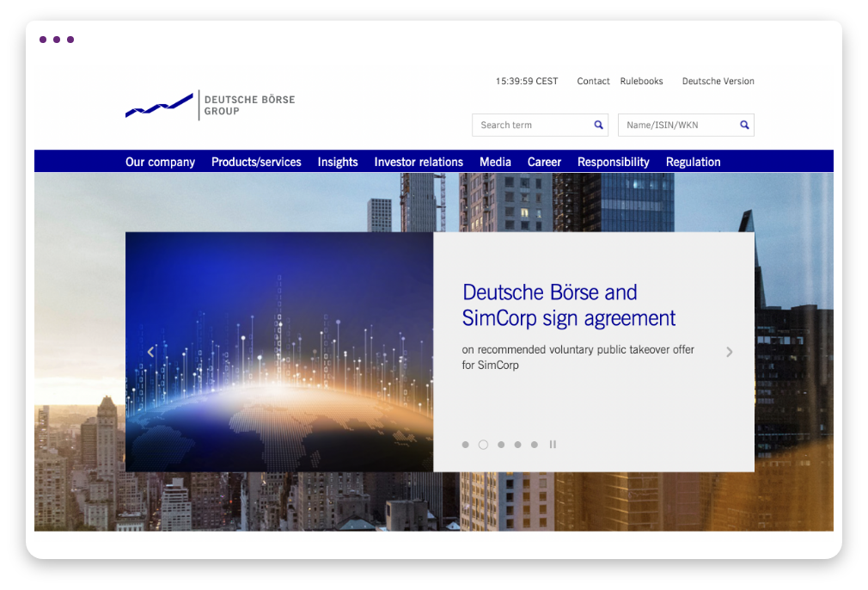Image resolution: width=868 pixels, height=590 pixels.
Task: Open the Rulebooks link
Action: click(x=641, y=81)
